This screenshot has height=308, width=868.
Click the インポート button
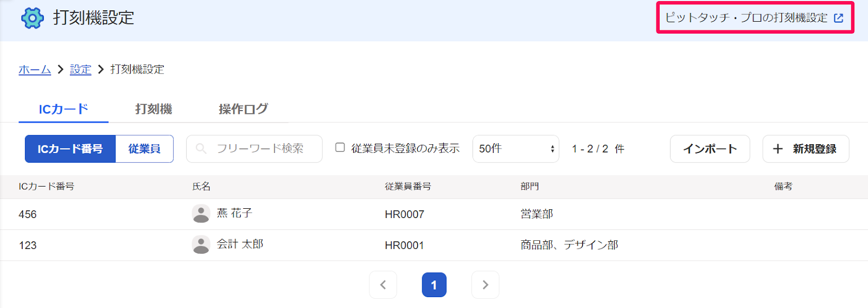click(x=710, y=149)
